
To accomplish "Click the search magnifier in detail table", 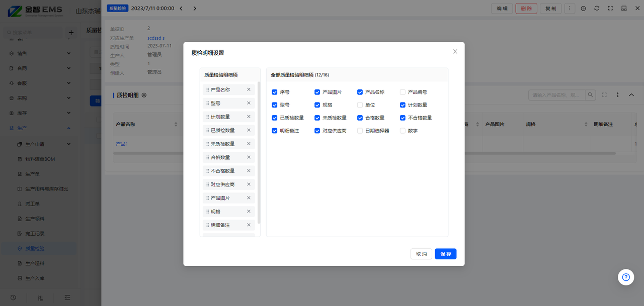I will coord(590,95).
